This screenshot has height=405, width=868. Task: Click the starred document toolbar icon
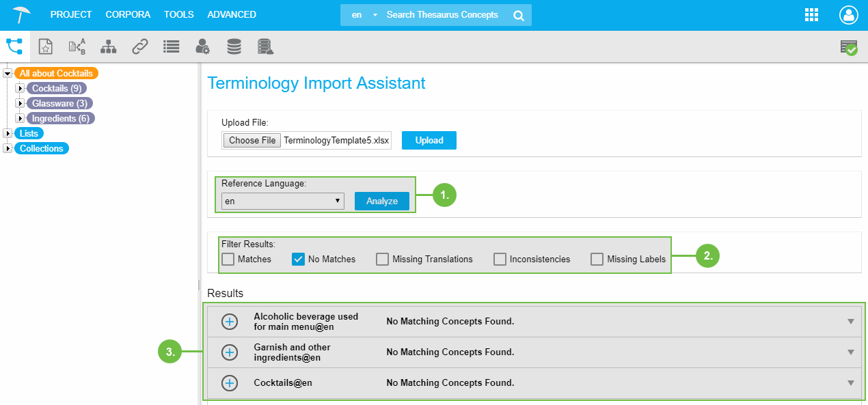(x=45, y=46)
